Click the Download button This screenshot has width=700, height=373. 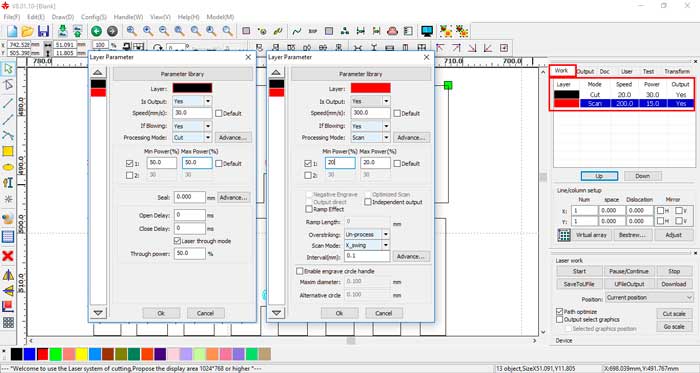click(x=674, y=284)
